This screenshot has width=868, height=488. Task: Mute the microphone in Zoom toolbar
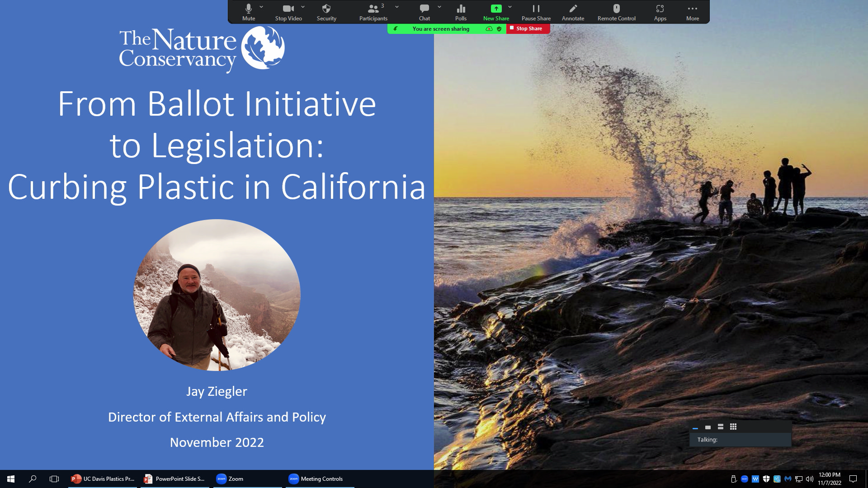(248, 12)
